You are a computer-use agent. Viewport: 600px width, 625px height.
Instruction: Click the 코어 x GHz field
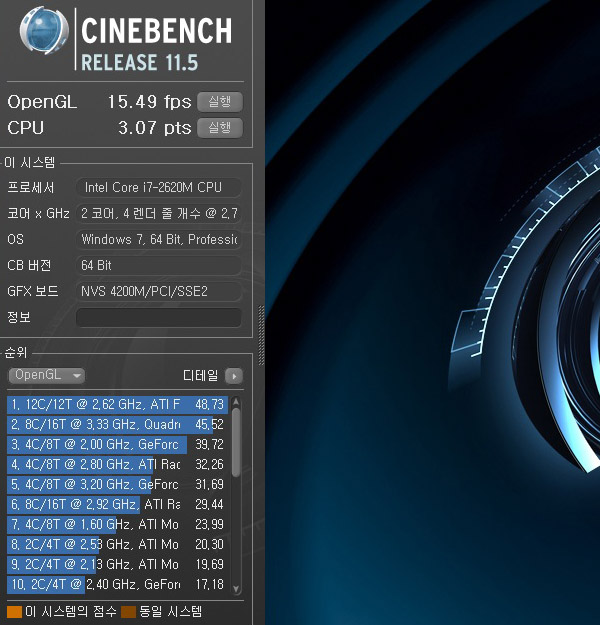click(x=159, y=214)
